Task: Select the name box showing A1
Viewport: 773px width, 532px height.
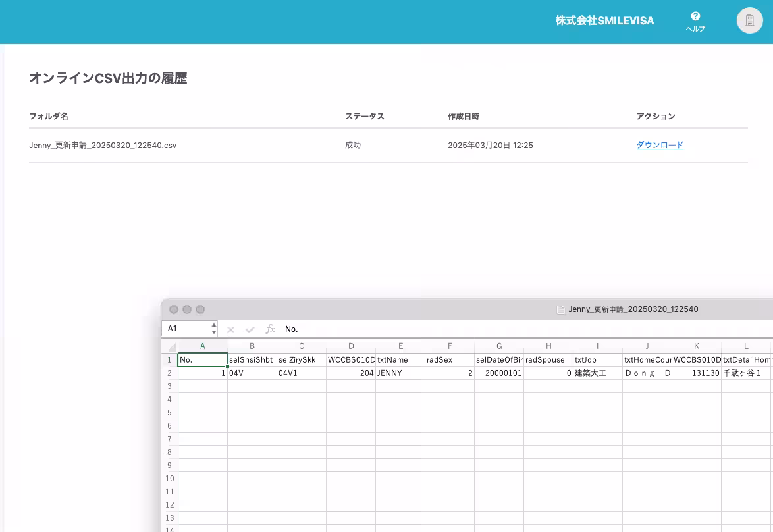Action: tap(187, 329)
